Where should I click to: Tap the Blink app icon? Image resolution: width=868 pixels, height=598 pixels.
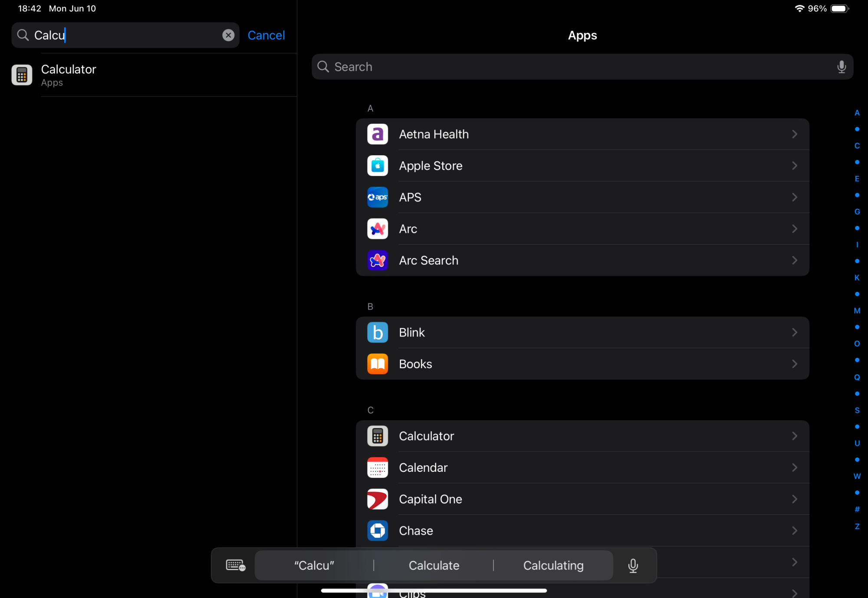pos(377,332)
